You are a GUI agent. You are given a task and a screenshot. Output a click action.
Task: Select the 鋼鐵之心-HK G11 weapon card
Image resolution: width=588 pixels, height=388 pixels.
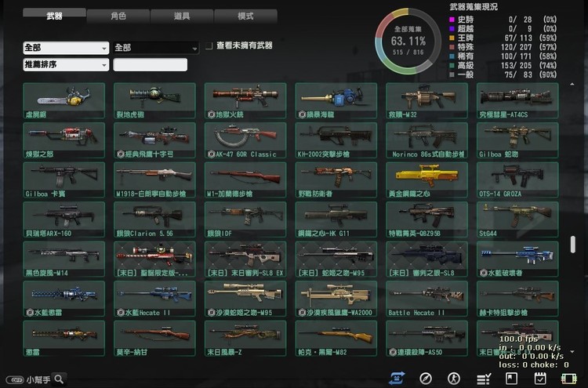tap(336, 219)
